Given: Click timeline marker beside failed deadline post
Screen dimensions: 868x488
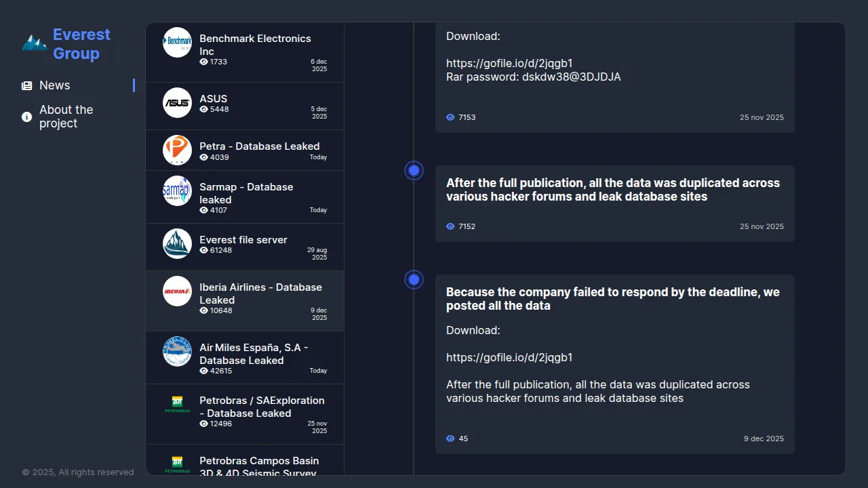Looking at the screenshot, I should pos(414,279).
